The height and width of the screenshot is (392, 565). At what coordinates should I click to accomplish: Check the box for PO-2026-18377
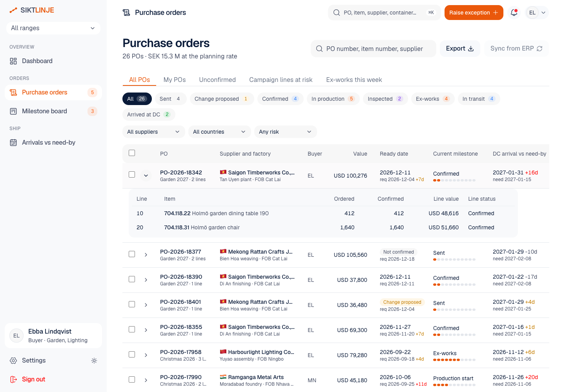coord(132,254)
